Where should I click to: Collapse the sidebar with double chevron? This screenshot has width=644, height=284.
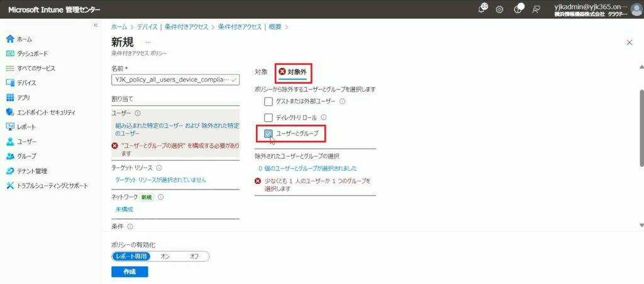click(96, 25)
